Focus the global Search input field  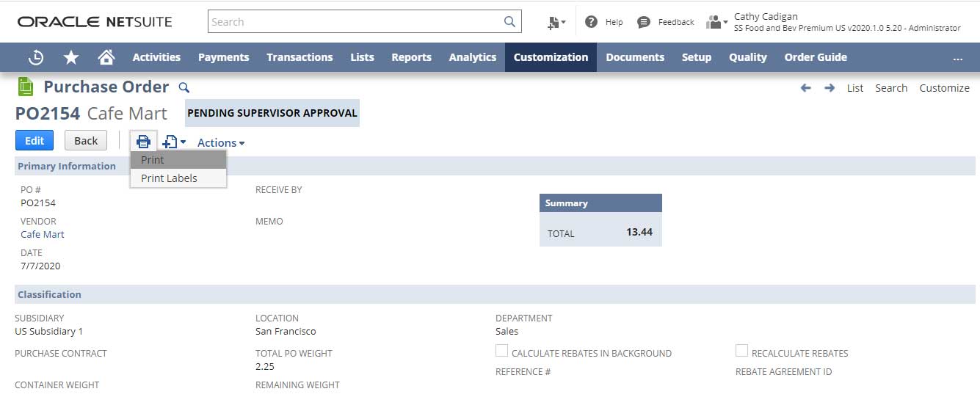click(x=354, y=22)
